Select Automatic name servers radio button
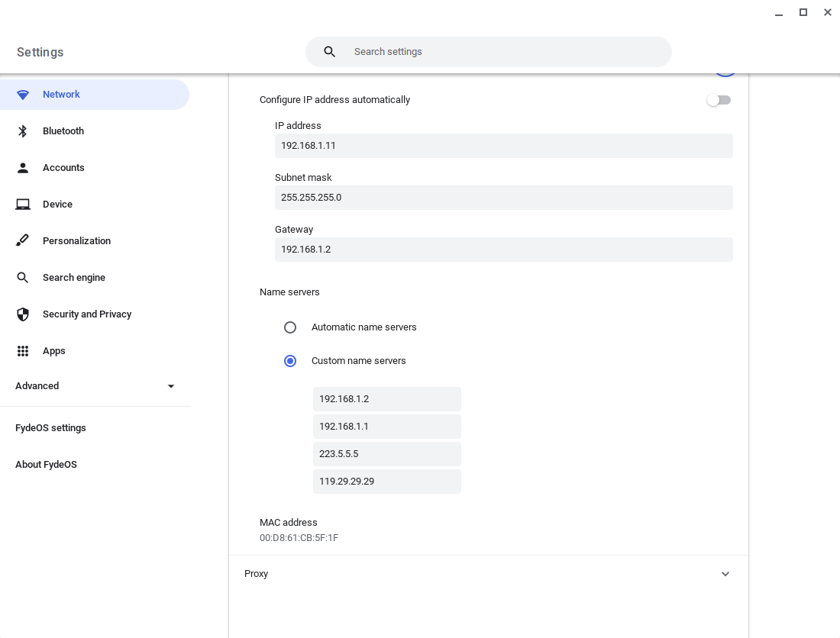The height and width of the screenshot is (638, 840). 290,327
